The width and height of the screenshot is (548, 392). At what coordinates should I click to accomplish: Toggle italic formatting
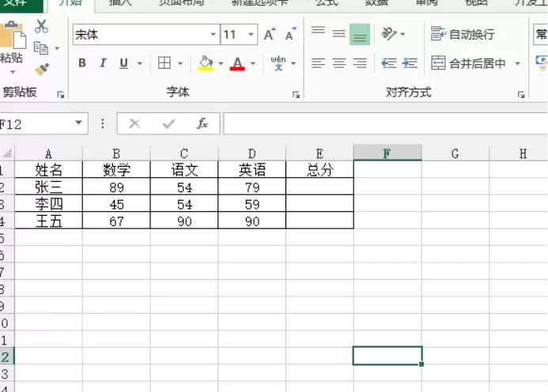pos(103,63)
